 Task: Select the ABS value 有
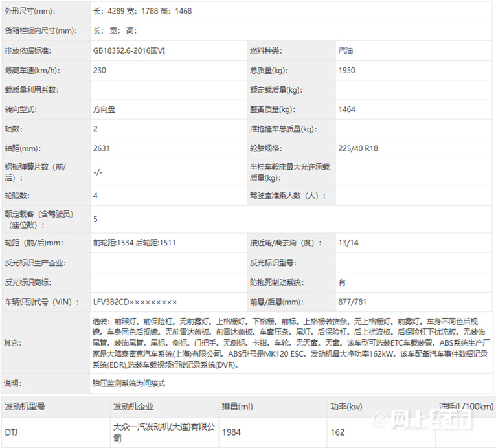(x=342, y=282)
